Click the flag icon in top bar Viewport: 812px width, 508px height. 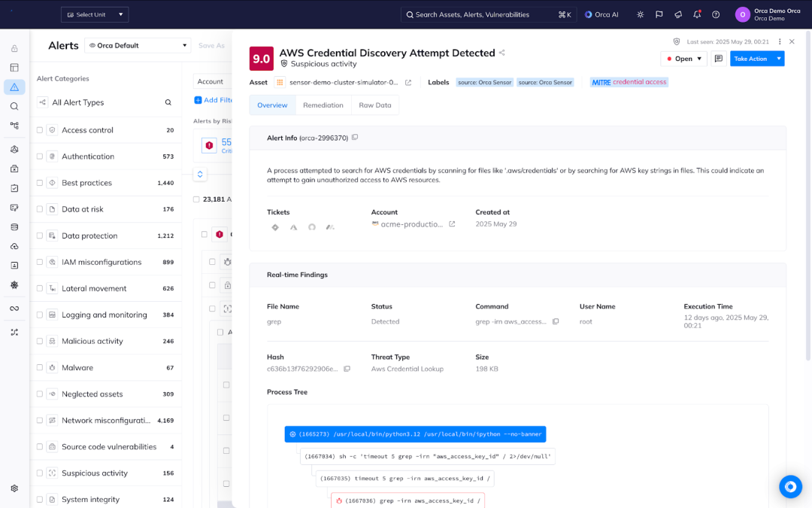(659, 14)
